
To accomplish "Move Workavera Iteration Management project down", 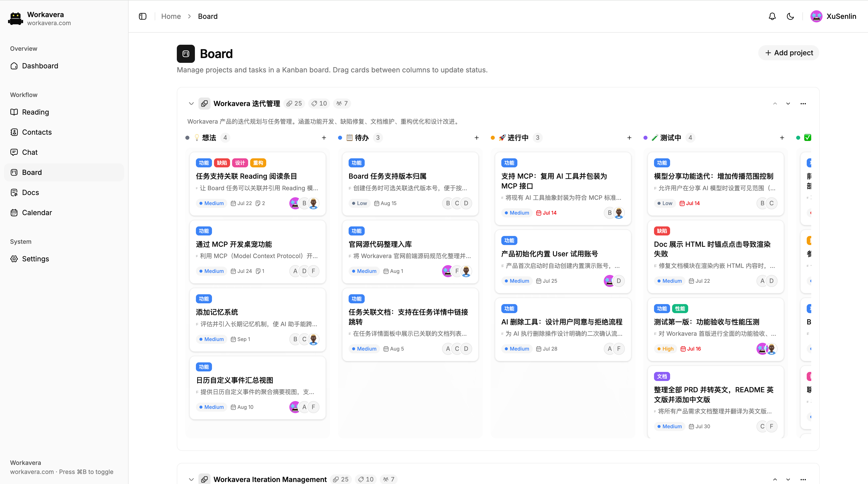I will 788,479.
